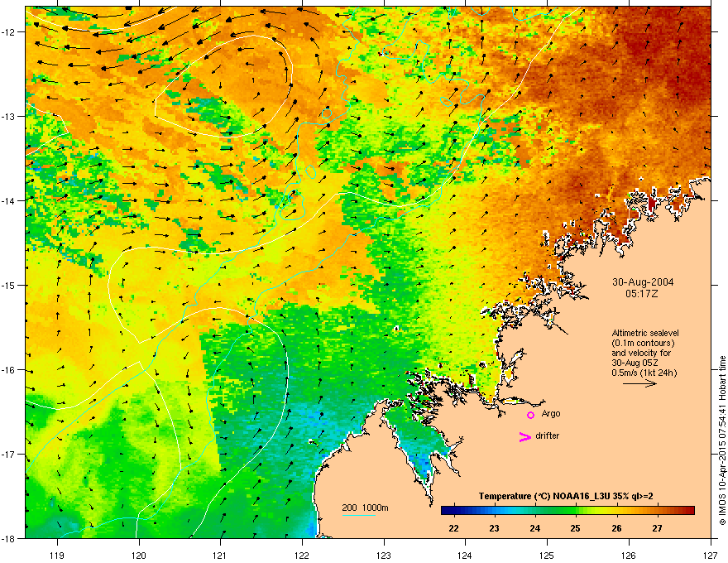The image size is (728, 563).
Task: Click the 127 longitude axis label
Action: pos(711,555)
